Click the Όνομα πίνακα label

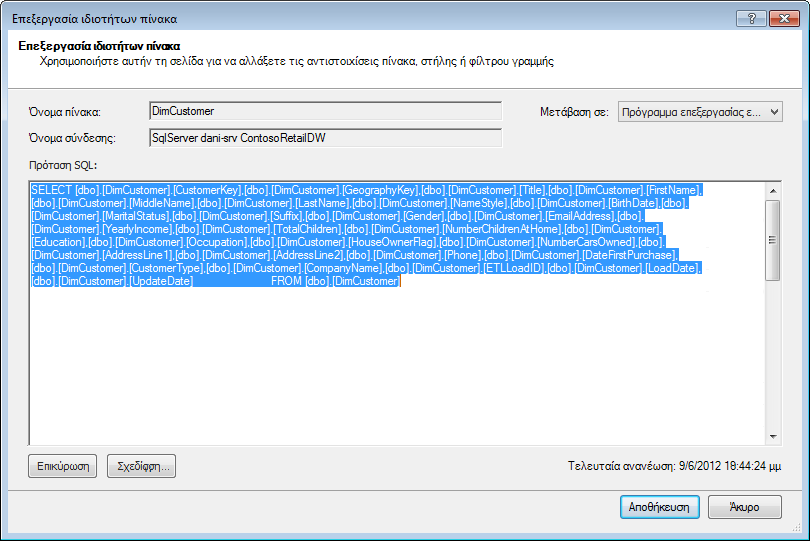[x=65, y=112]
